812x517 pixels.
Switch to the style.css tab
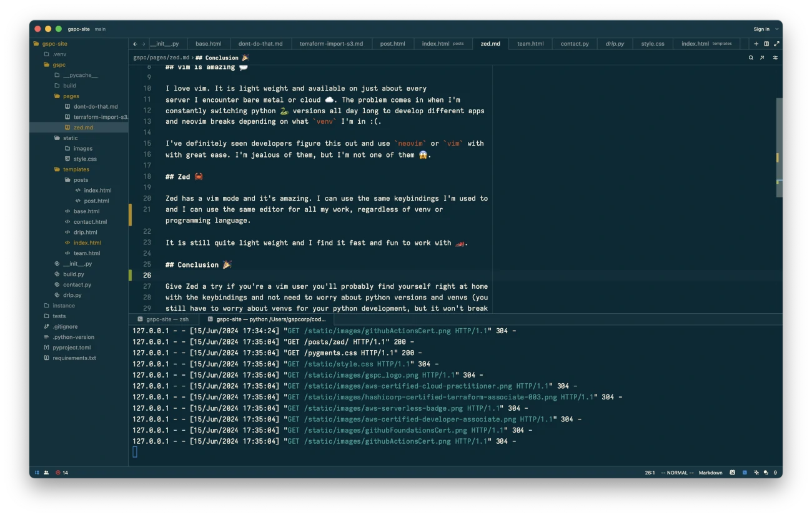pyautogui.click(x=652, y=44)
